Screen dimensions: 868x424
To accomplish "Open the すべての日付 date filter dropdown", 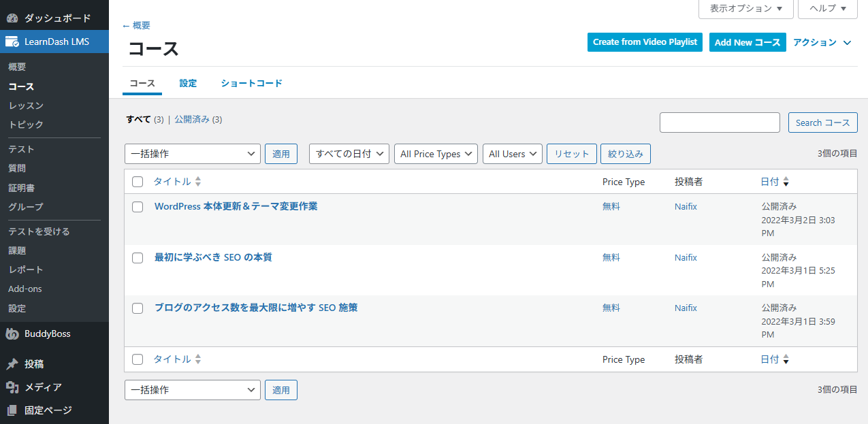I will coord(349,154).
